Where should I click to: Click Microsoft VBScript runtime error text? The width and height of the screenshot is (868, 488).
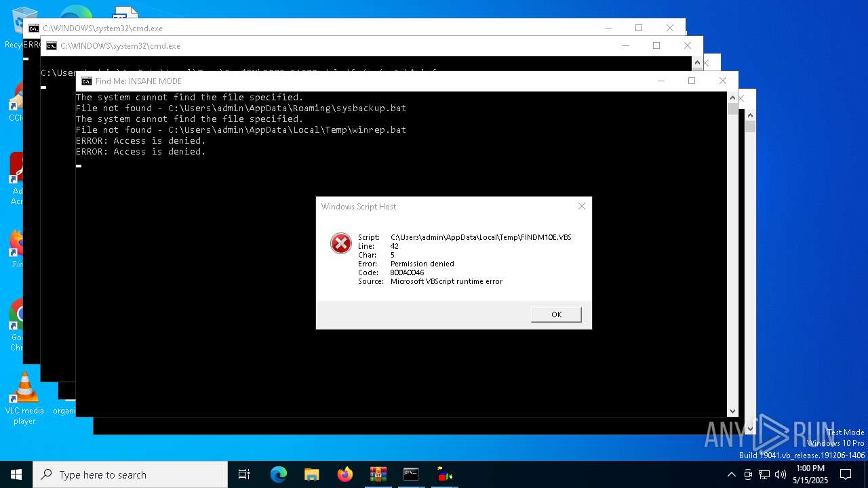pyautogui.click(x=446, y=281)
